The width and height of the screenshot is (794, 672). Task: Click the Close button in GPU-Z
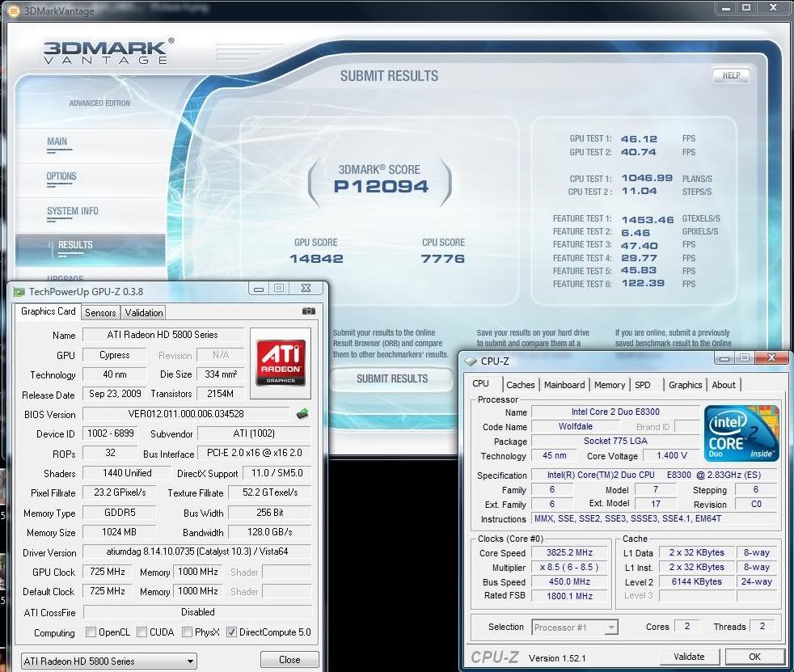click(289, 660)
